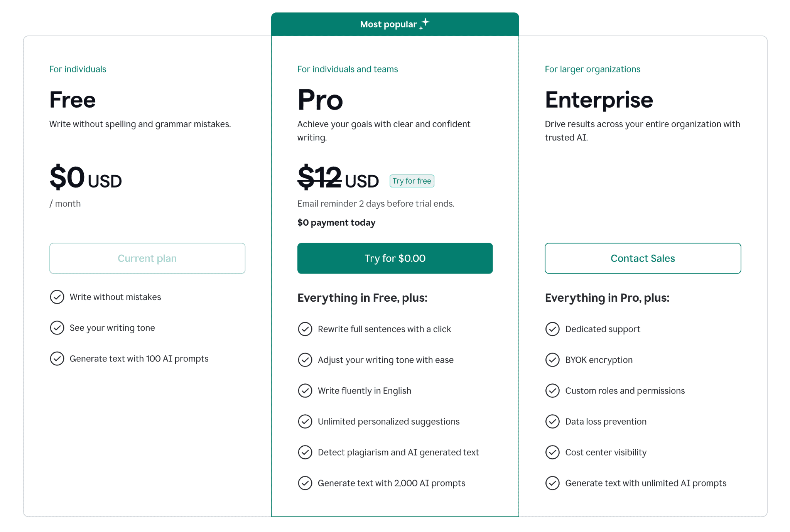Click the sparkle icon in Most popular banner

pos(424,24)
